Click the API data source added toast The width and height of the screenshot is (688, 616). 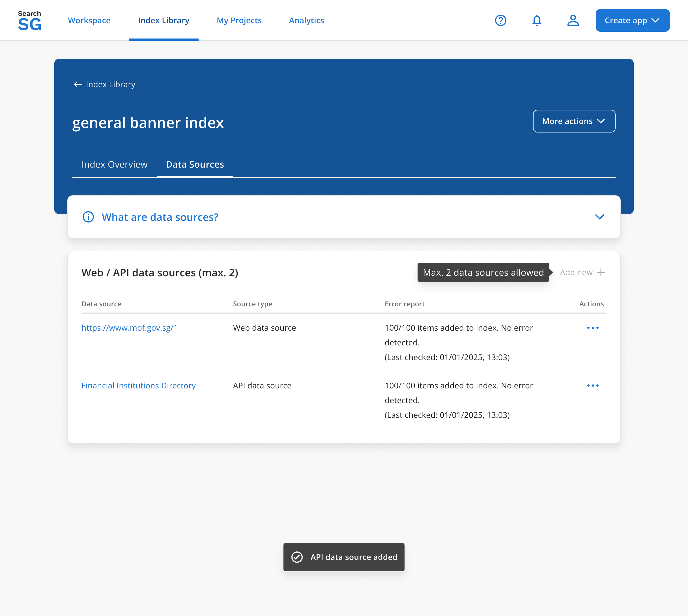[344, 557]
